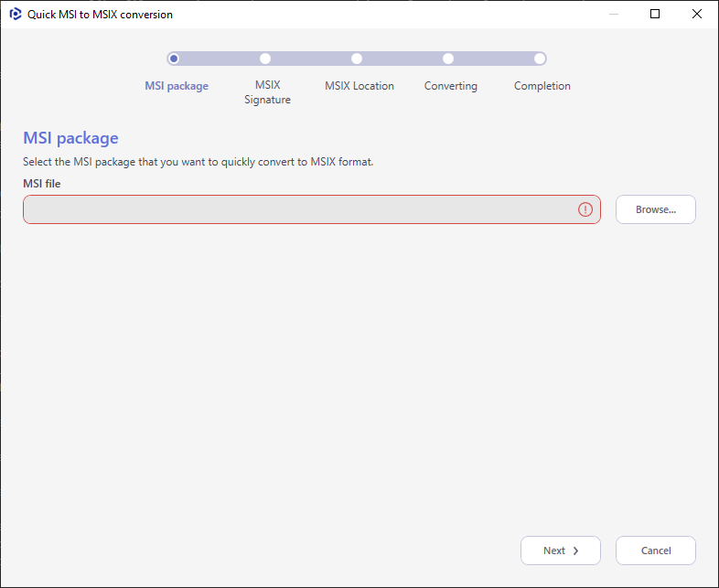Click the red error icon in MSI file field
The height and width of the screenshot is (588, 719).
[585, 209]
